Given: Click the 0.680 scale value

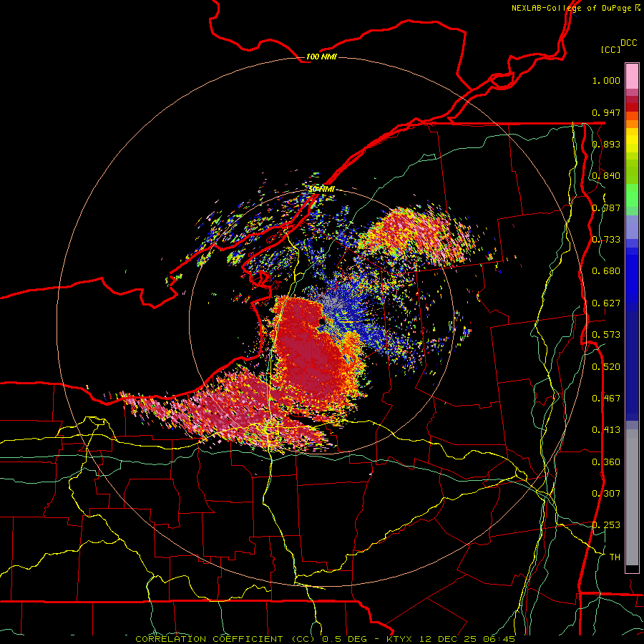Looking at the screenshot, I should tap(606, 271).
